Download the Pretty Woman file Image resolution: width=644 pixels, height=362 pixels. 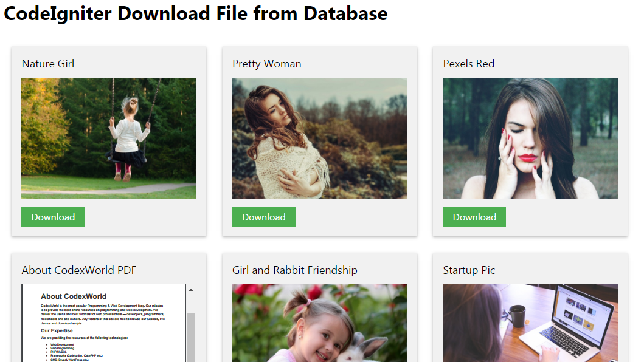(264, 217)
